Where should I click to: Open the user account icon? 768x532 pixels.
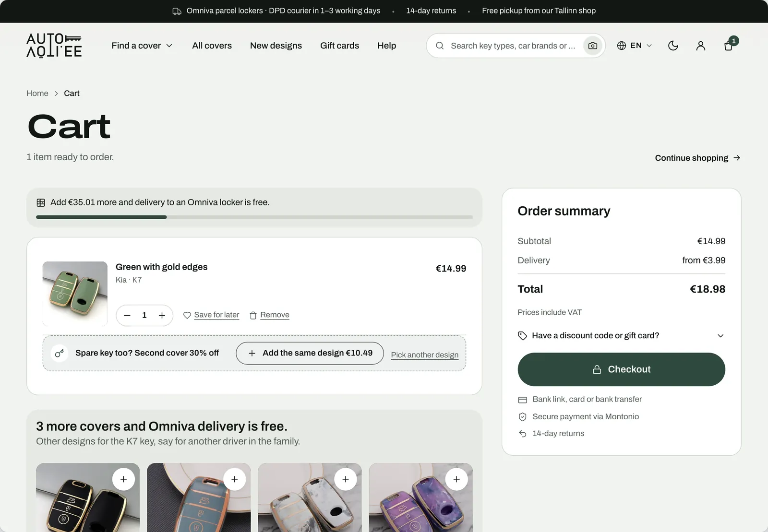pyautogui.click(x=701, y=46)
